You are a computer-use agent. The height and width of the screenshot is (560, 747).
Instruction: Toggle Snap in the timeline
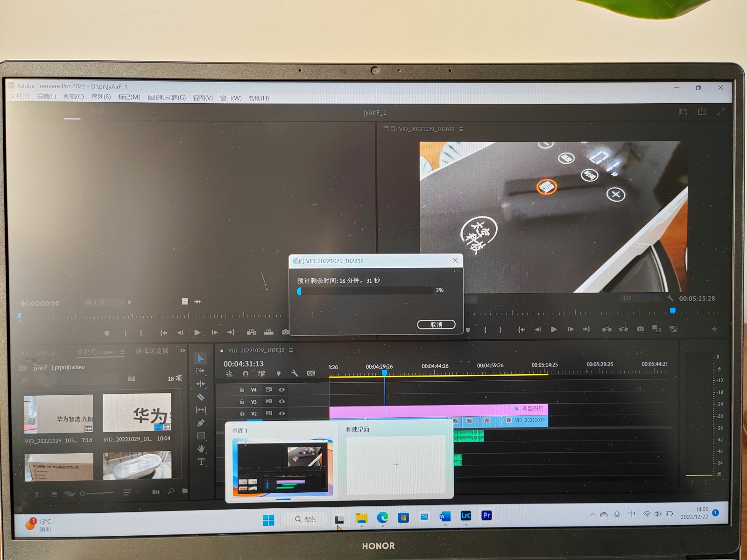pos(246,373)
